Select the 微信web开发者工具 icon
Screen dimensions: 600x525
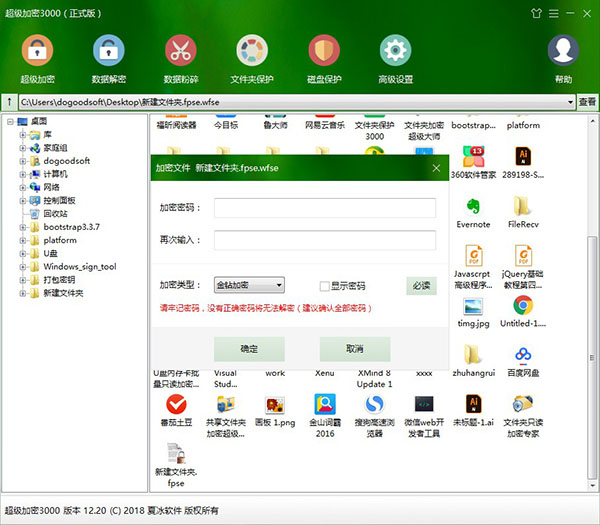(424, 416)
